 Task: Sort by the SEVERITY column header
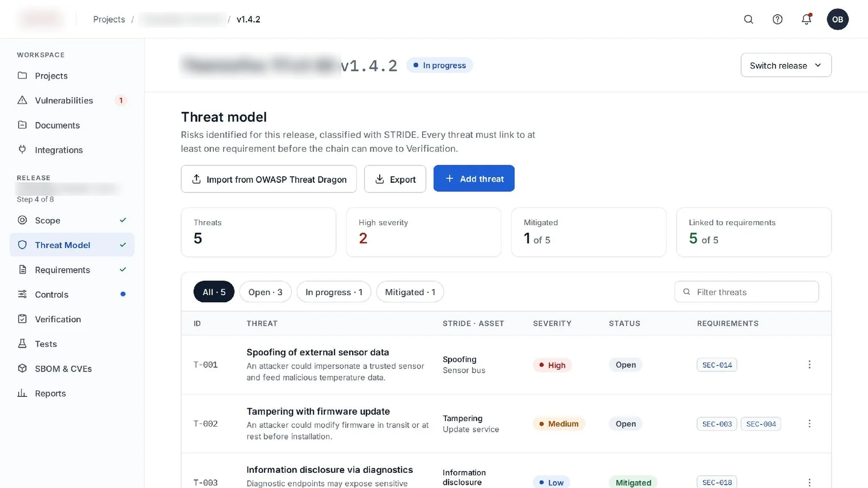click(x=552, y=323)
